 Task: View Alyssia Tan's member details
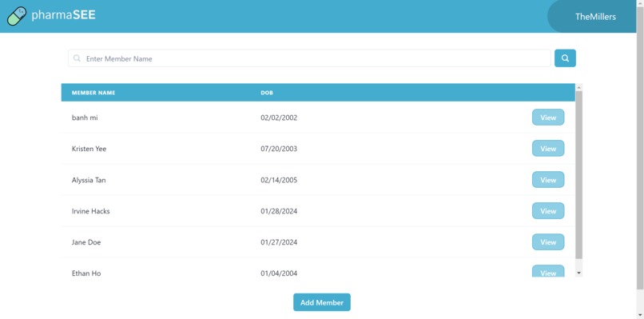coord(548,180)
